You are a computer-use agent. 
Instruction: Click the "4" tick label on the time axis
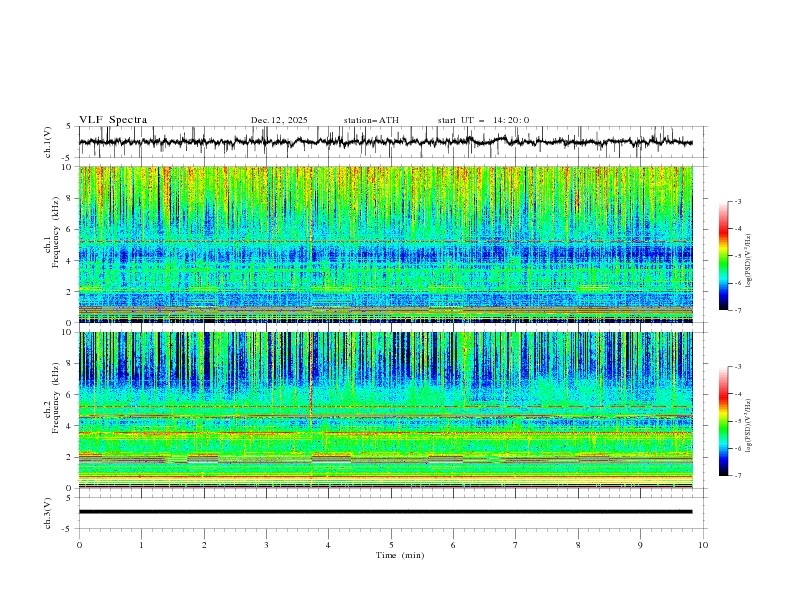329,545
